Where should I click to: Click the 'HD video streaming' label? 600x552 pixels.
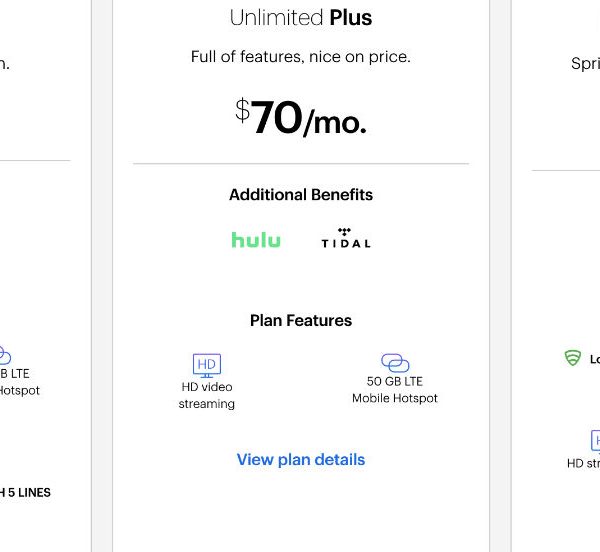[207, 395]
